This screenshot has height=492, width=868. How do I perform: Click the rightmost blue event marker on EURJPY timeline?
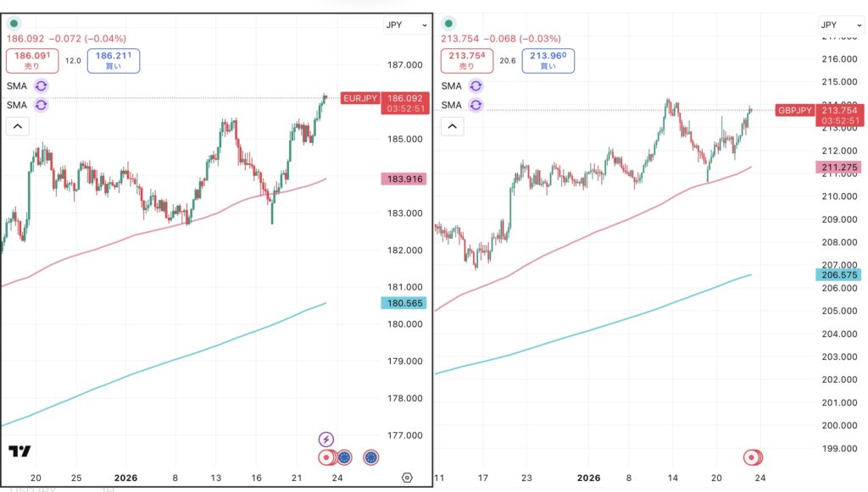(x=370, y=457)
